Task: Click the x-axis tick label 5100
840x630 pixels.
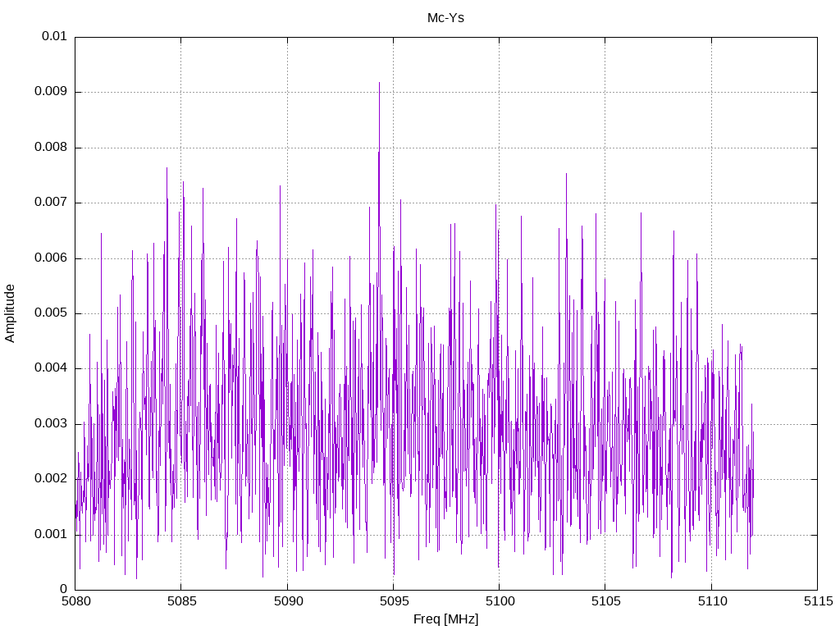Action: (500, 601)
